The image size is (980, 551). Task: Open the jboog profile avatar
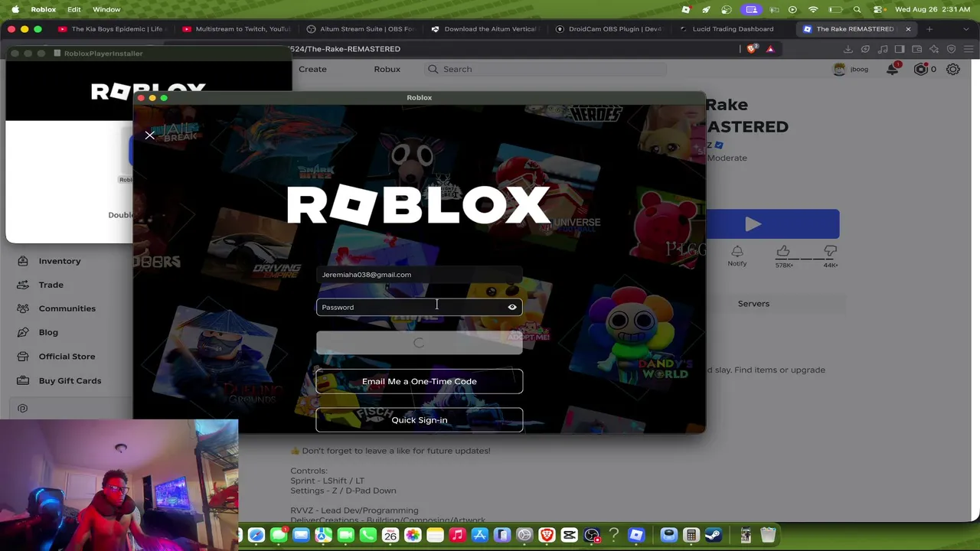(840, 69)
